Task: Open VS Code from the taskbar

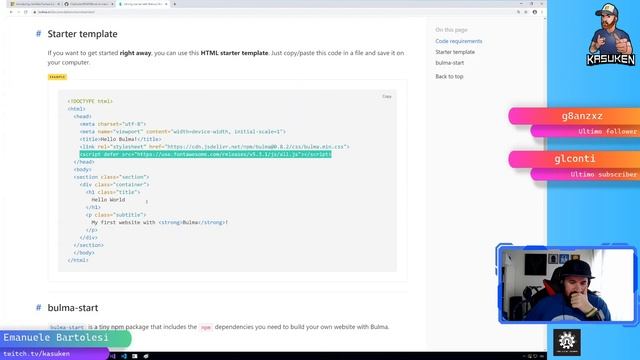Action: tap(124, 356)
